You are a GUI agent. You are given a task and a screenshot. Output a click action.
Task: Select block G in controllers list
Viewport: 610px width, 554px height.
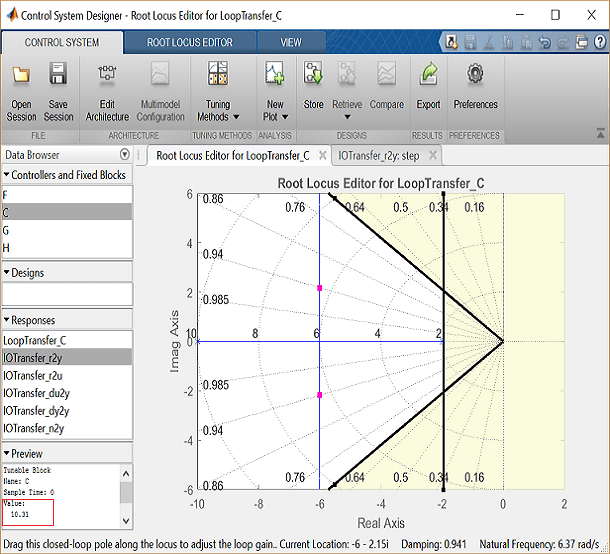click(x=67, y=230)
